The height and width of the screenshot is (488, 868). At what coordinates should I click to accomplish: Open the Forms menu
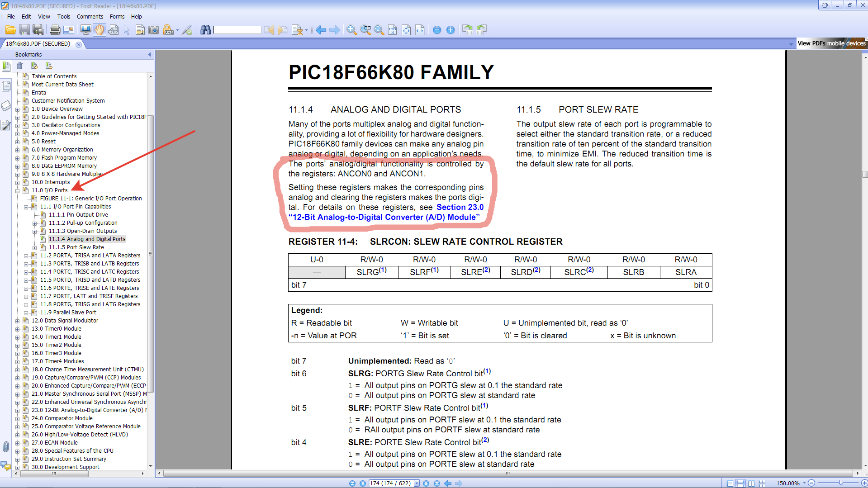[117, 17]
